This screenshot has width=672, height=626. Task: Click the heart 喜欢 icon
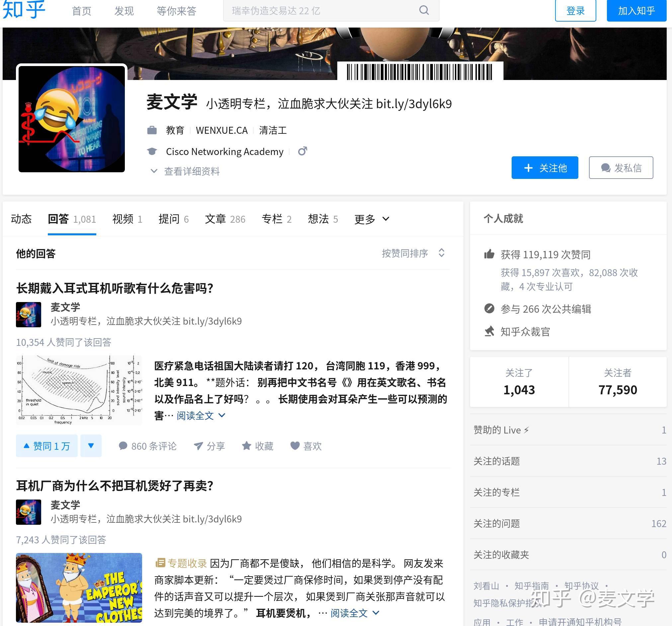pos(295,446)
